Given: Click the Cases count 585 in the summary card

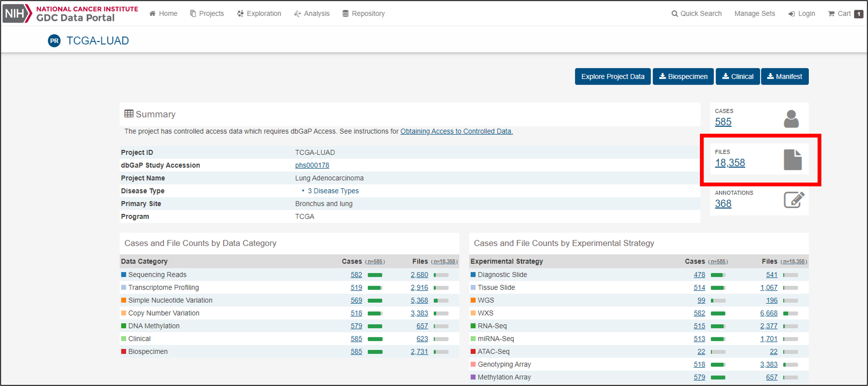Looking at the screenshot, I should click(x=723, y=122).
